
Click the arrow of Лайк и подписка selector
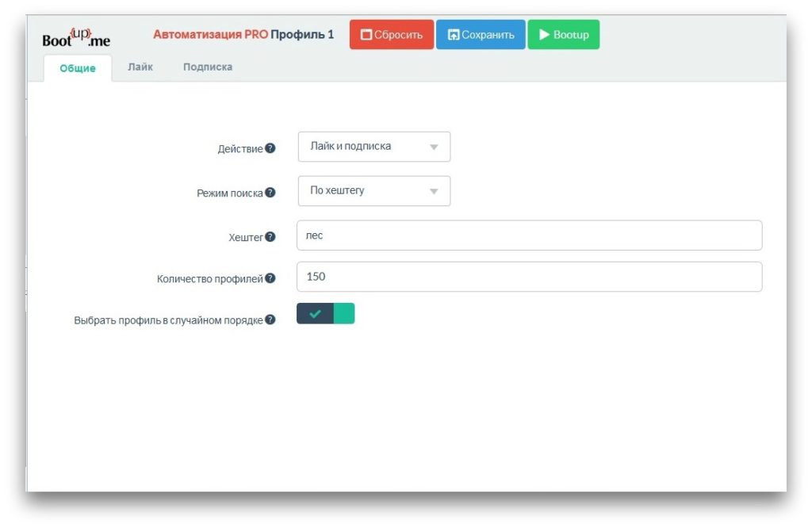click(434, 147)
